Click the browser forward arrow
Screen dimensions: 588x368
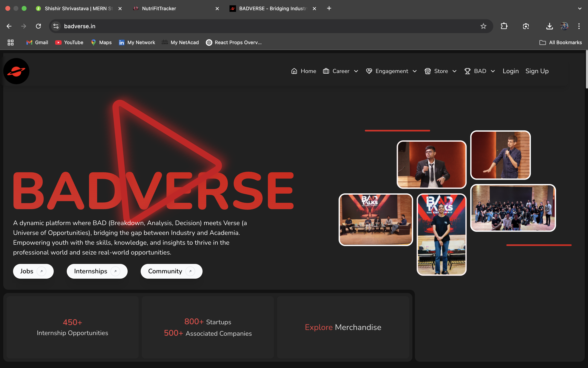coord(23,26)
